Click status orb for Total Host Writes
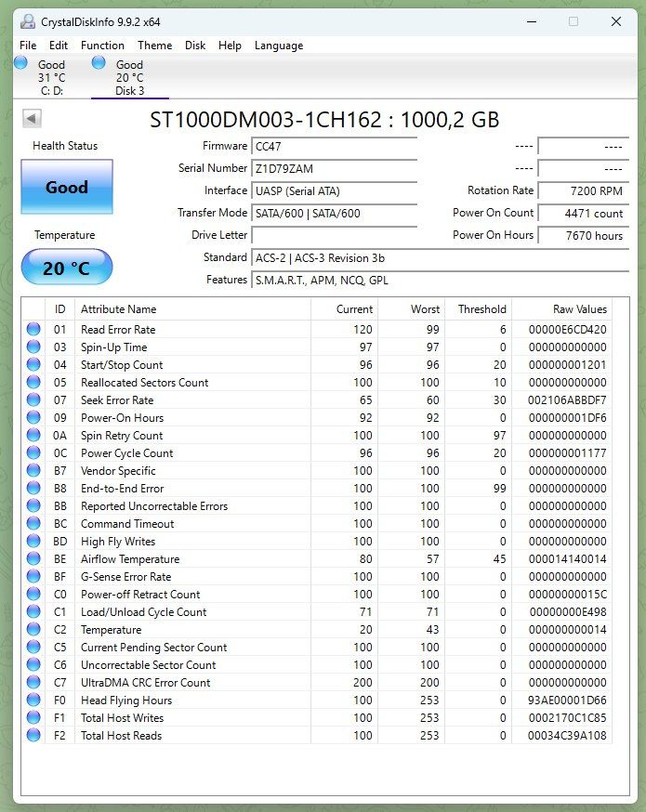 [33, 717]
